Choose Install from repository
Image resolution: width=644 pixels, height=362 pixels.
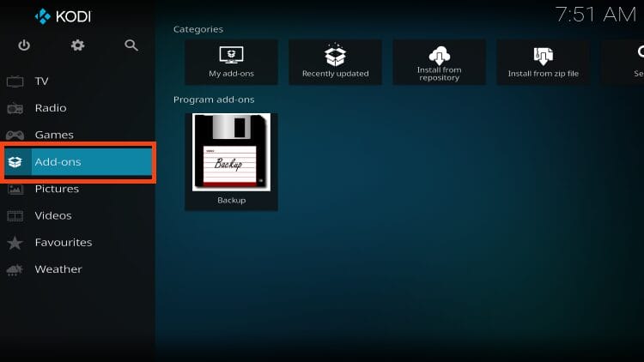[x=439, y=63]
